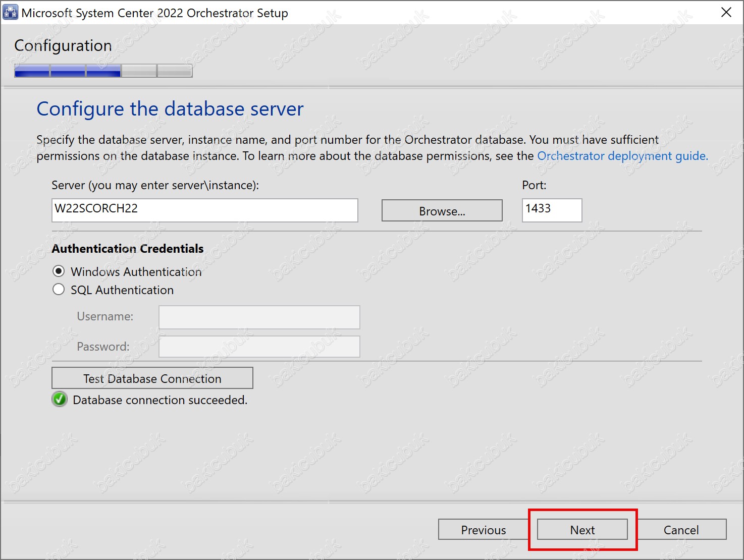Proceed with the Next button

(582, 530)
